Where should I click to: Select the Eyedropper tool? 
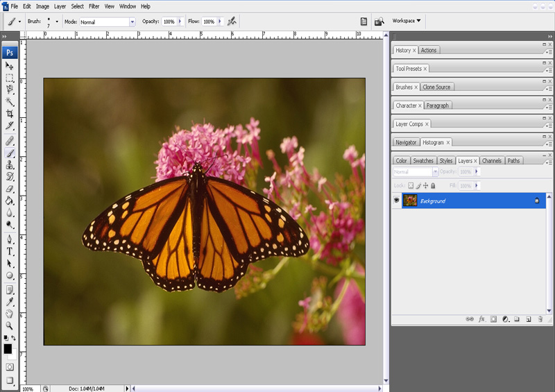click(10, 302)
